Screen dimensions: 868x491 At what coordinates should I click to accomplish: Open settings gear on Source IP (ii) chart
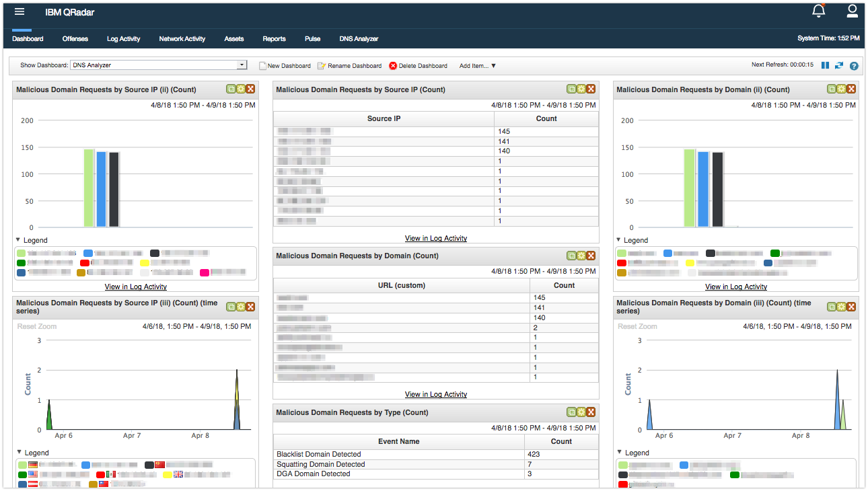240,88
